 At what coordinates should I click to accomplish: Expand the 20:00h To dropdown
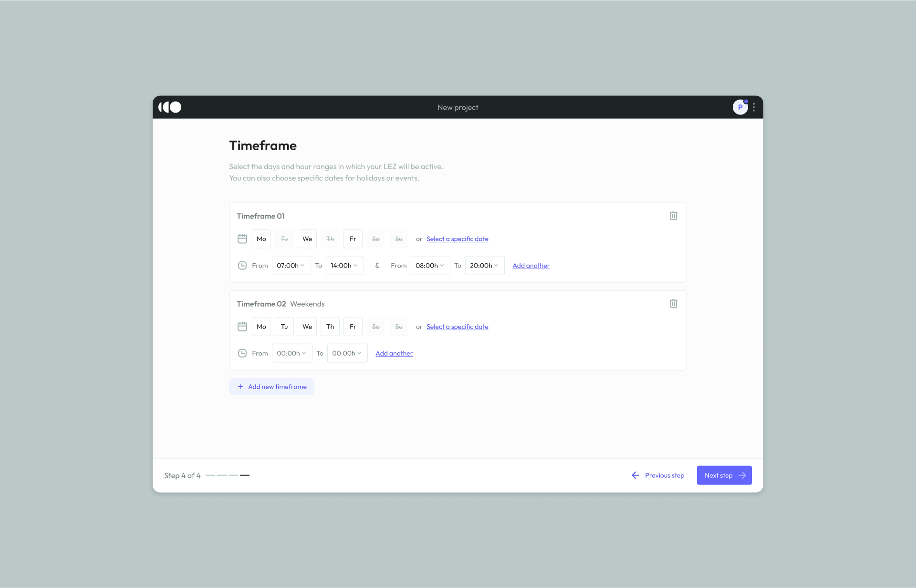(x=484, y=266)
